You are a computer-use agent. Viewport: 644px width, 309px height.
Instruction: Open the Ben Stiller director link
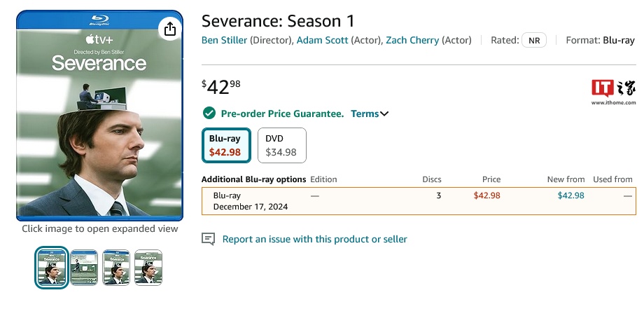(x=224, y=40)
